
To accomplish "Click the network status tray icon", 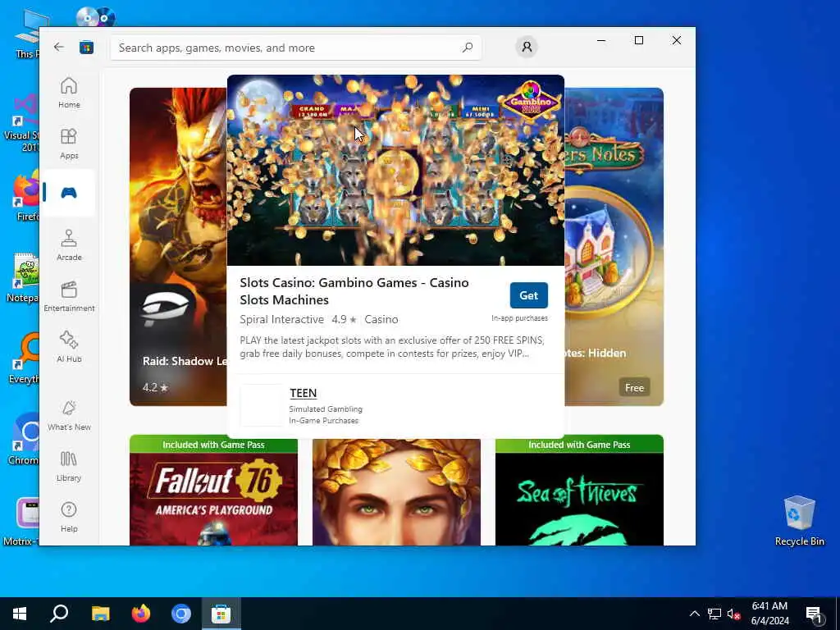I will tap(714, 614).
